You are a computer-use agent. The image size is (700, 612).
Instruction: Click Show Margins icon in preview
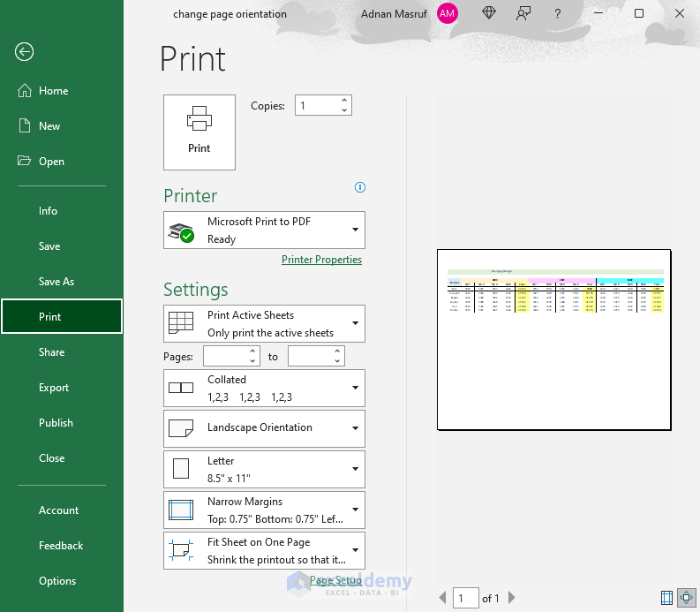(666, 598)
